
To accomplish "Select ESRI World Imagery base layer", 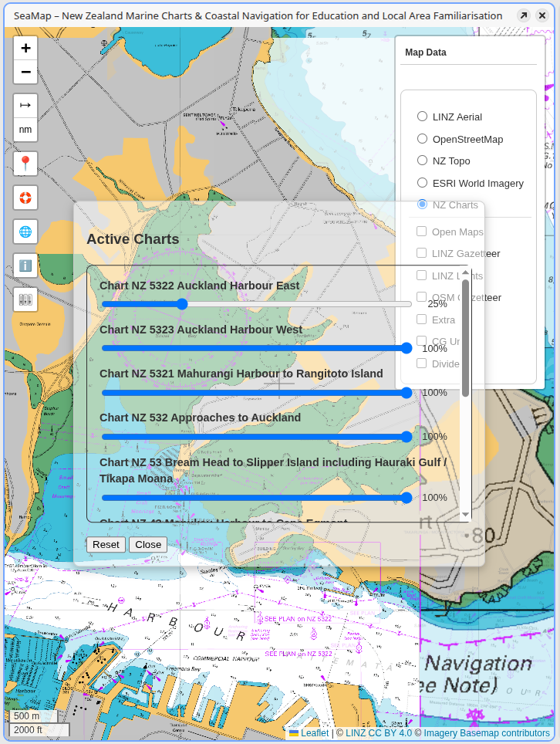I will 422,183.
